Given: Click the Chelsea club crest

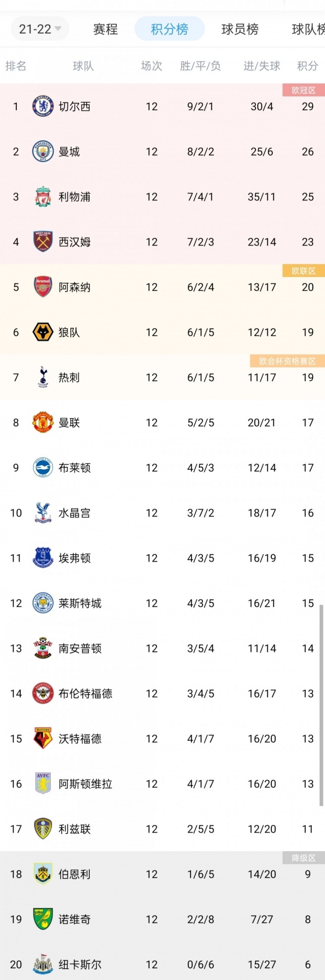Looking at the screenshot, I should pyautogui.click(x=43, y=106).
